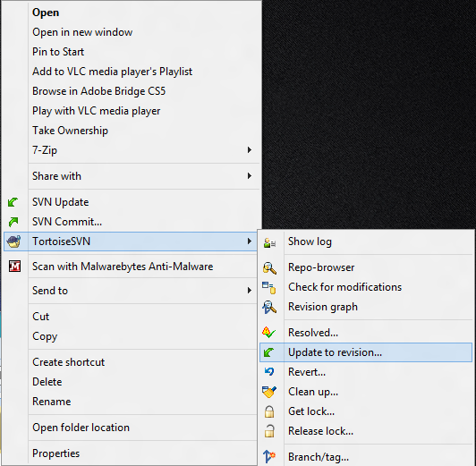476x466 pixels.
Task: Click the SVN Commit green arrow icon
Action: tap(13, 222)
